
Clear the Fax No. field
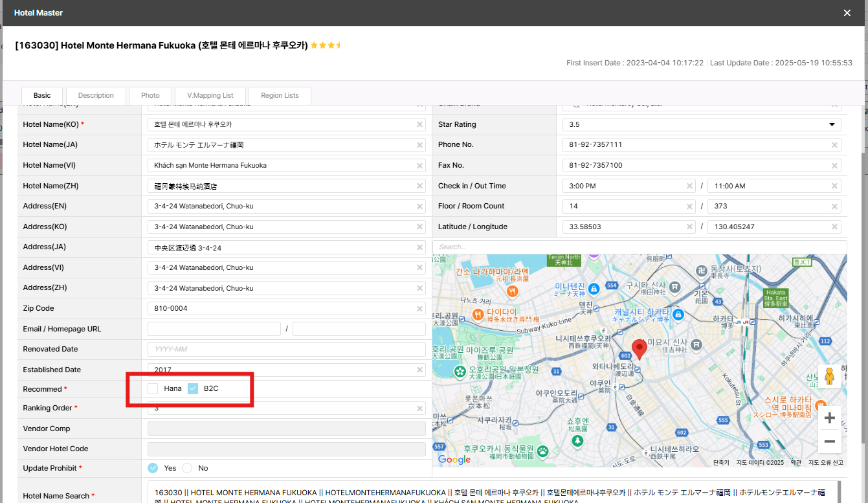(x=834, y=166)
